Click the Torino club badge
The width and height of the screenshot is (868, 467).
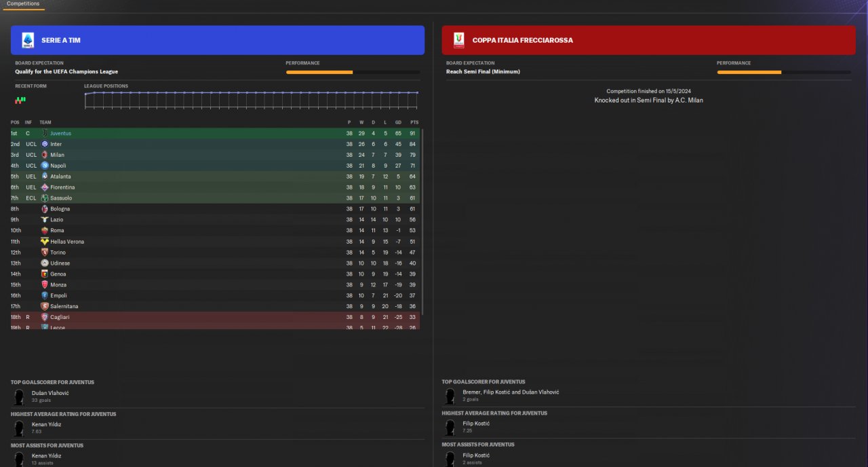(45, 253)
